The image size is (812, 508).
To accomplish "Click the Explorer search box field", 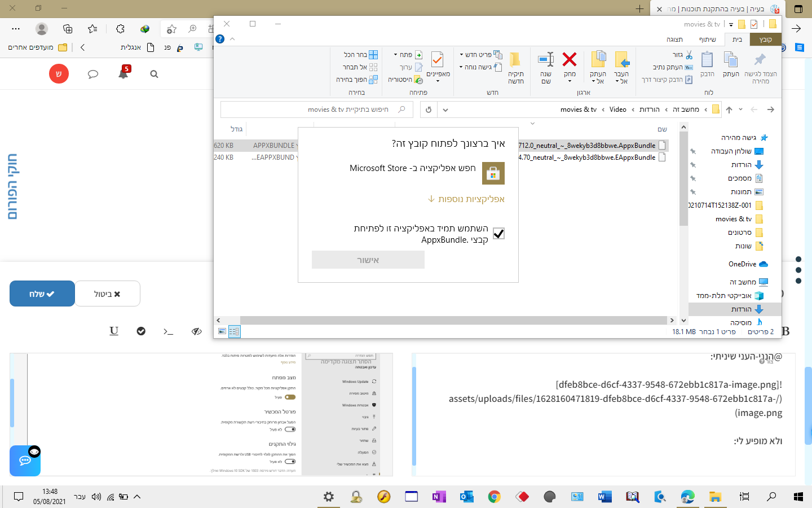I will pos(316,110).
